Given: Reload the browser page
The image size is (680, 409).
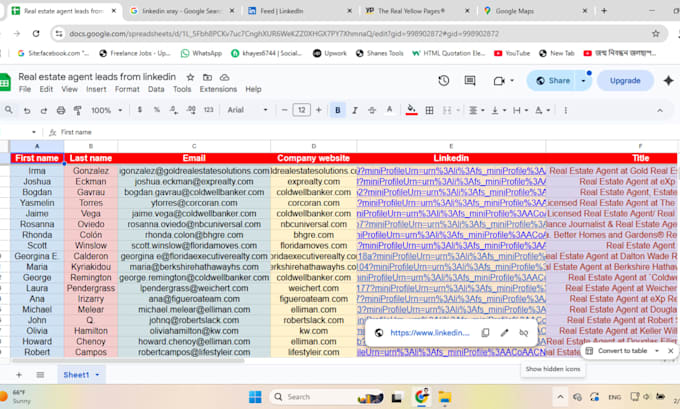Looking at the screenshot, I should pos(36,33).
